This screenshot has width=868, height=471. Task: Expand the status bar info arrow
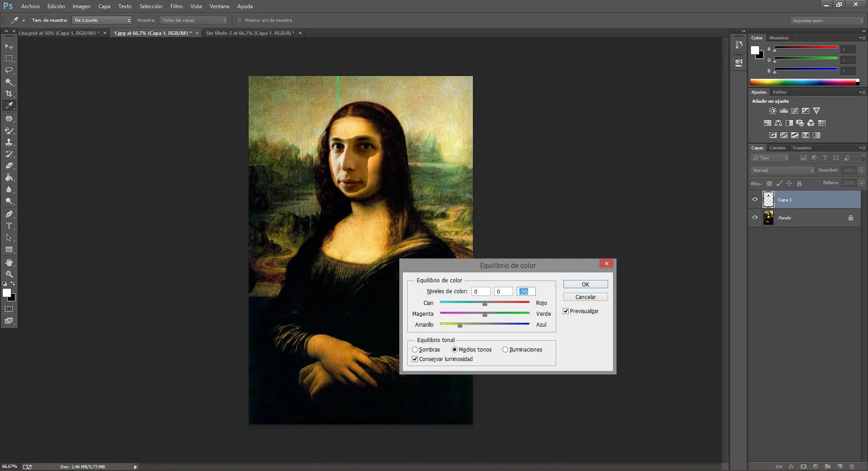(x=135, y=467)
